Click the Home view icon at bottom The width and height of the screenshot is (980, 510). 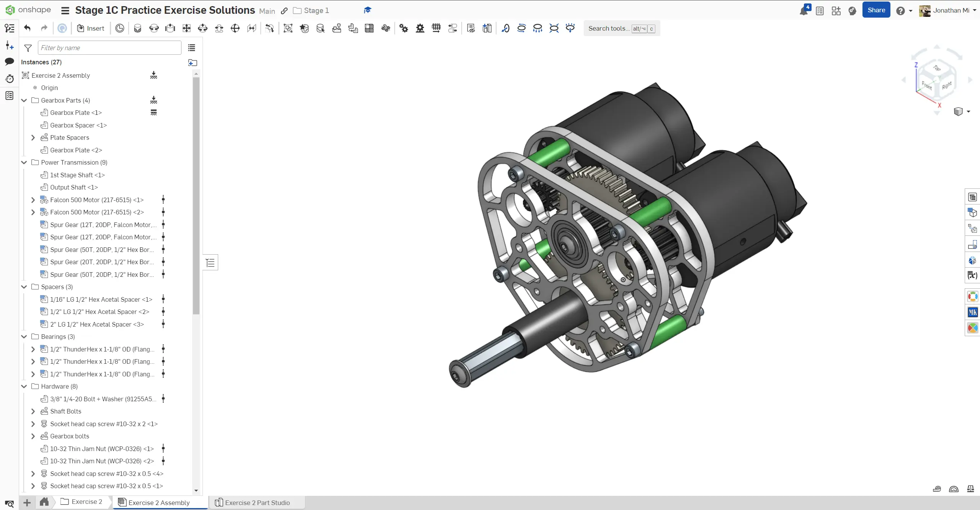[44, 502]
